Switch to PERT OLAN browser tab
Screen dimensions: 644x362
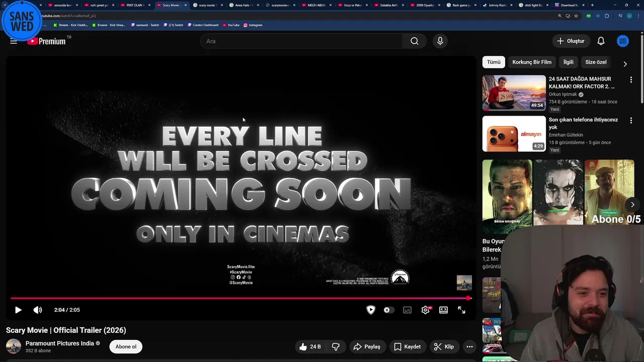134,5
